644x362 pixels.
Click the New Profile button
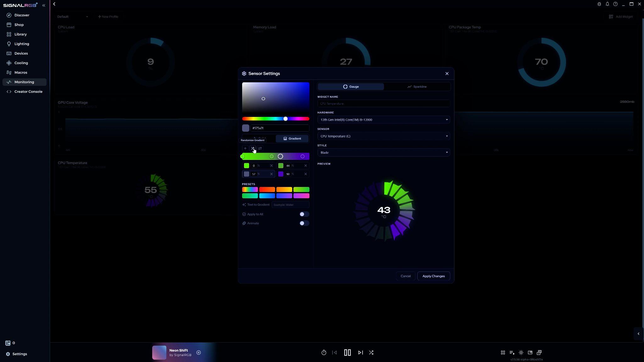[x=108, y=17]
